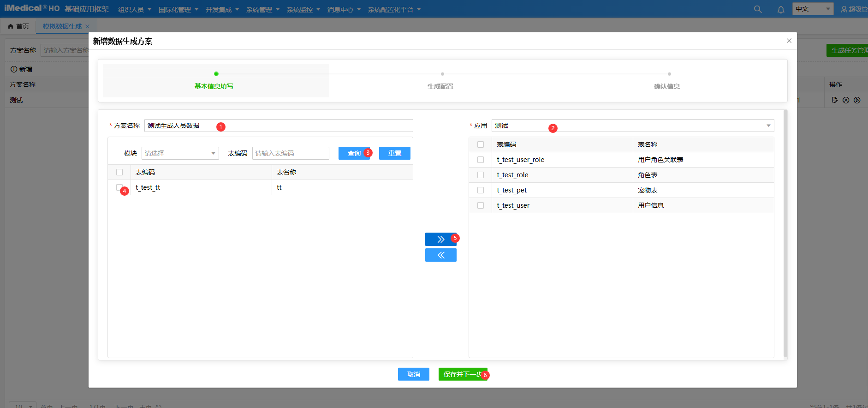The image size is (868, 408).
Task: Open the 中文 language selector
Action: coord(812,9)
